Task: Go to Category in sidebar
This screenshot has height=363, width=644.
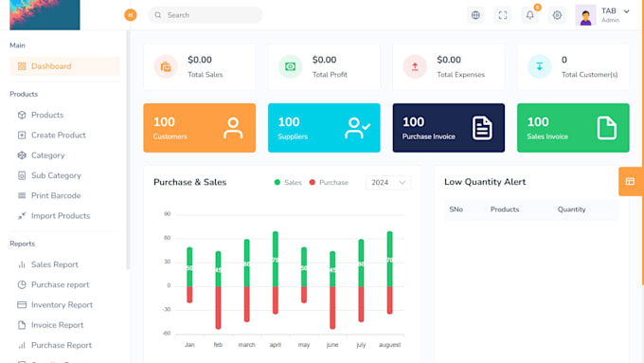Action: pos(47,155)
